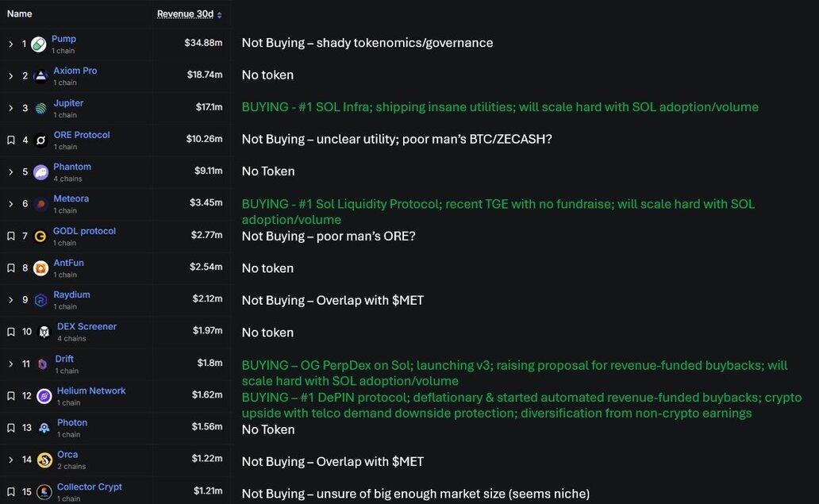Screen dimensions: 819x504
Task: Click the Phantom ghost logo icon
Action: pos(40,172)
